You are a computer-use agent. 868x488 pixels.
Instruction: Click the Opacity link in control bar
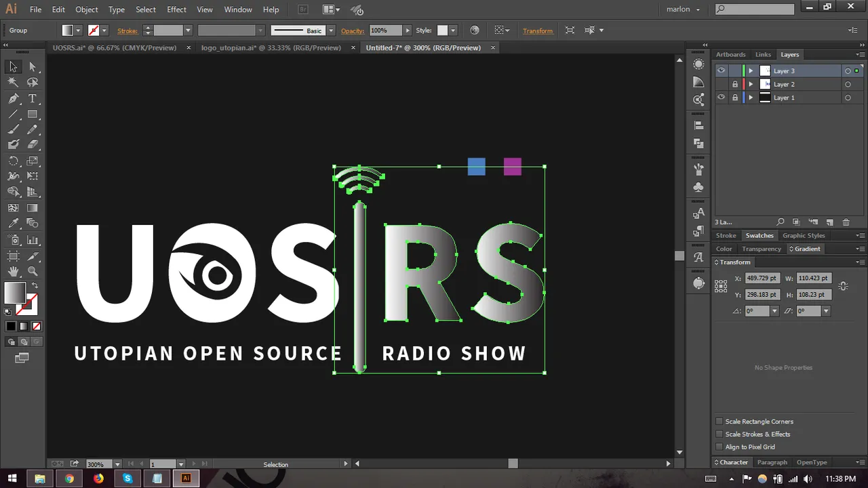(x=353, y=30)
